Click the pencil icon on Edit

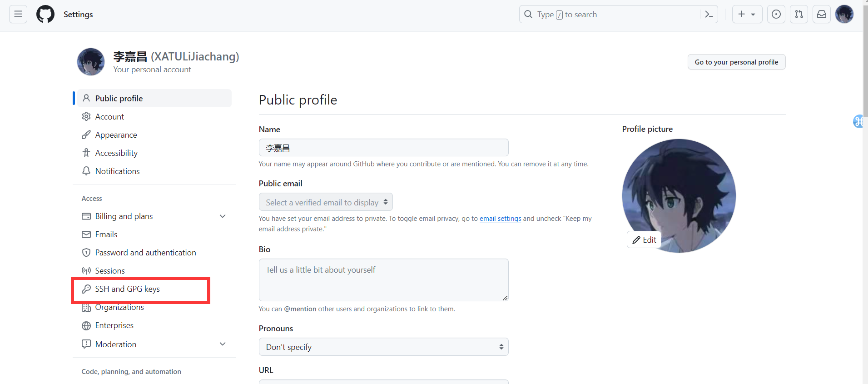click(x=636, y=240)
